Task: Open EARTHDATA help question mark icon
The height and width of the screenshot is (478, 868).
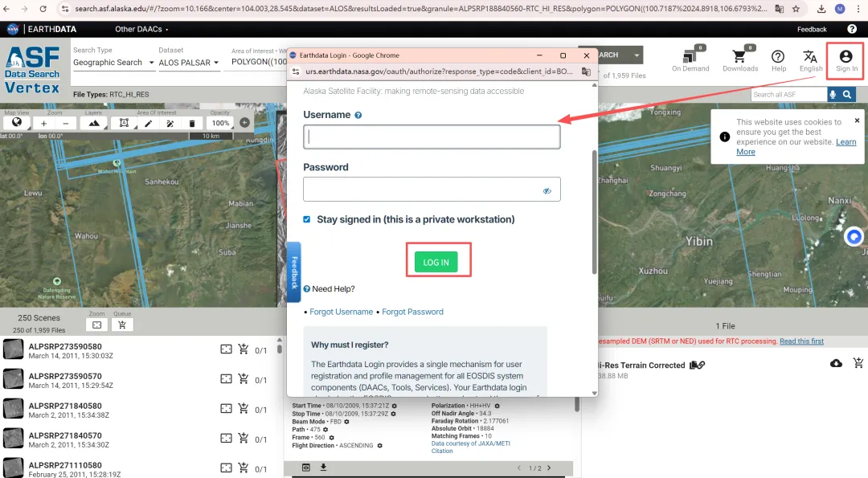Action: [851, 29]
